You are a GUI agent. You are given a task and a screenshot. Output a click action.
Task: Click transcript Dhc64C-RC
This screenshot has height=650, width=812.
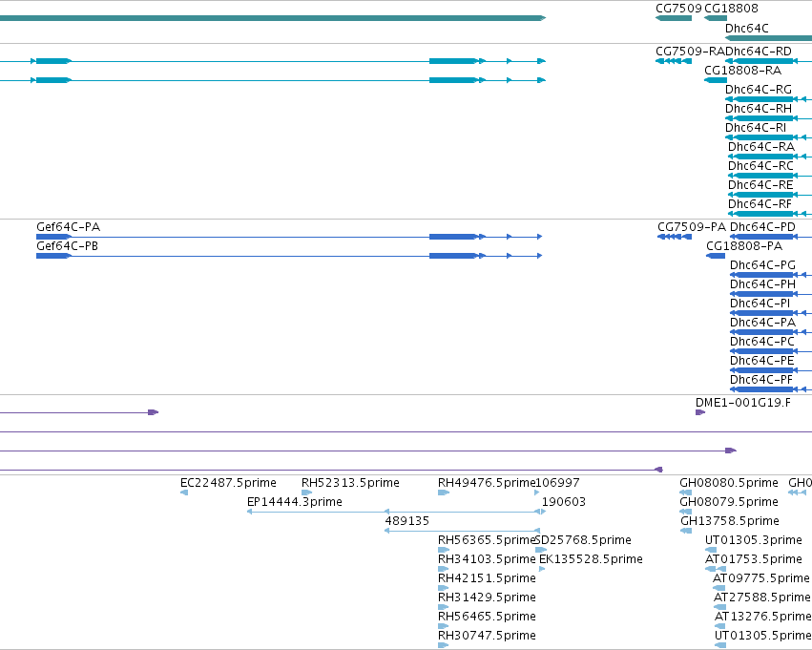coord(760,166)
